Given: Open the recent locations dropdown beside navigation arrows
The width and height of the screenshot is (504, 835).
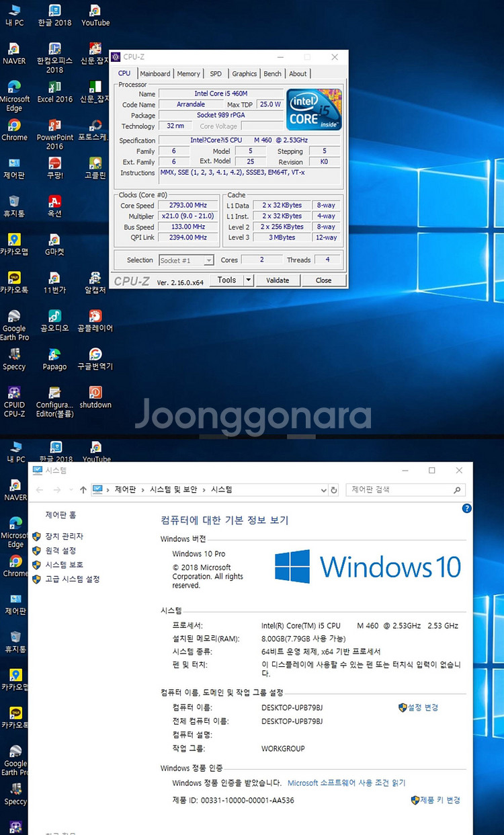Looking at the screenshot, I should 70,490.
